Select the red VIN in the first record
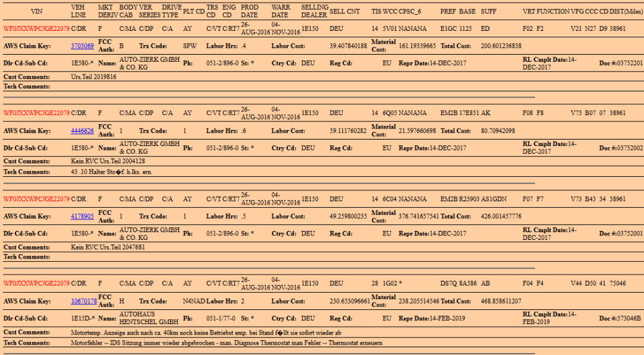This screenshot has height=355, width=644. pos(36,29)
